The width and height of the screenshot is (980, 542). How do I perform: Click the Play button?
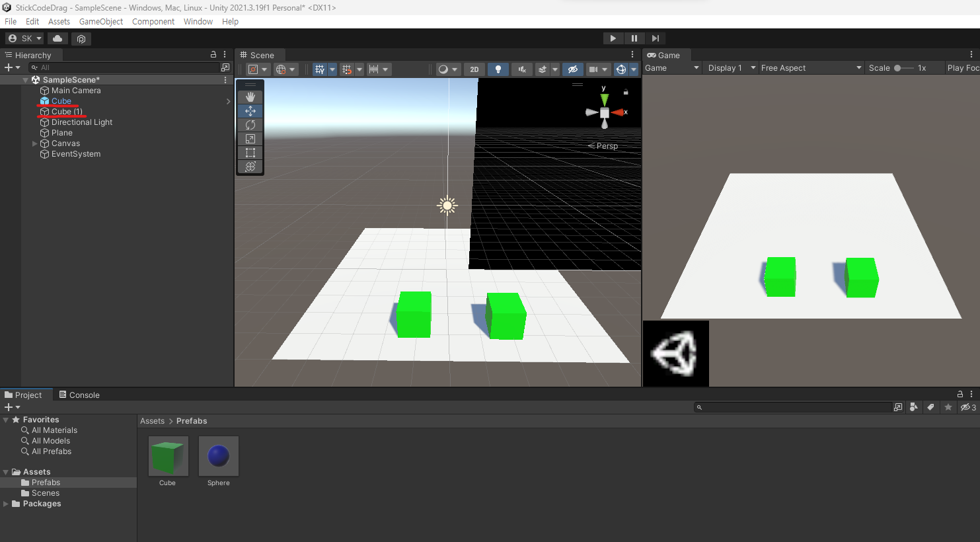coord(613,38)
